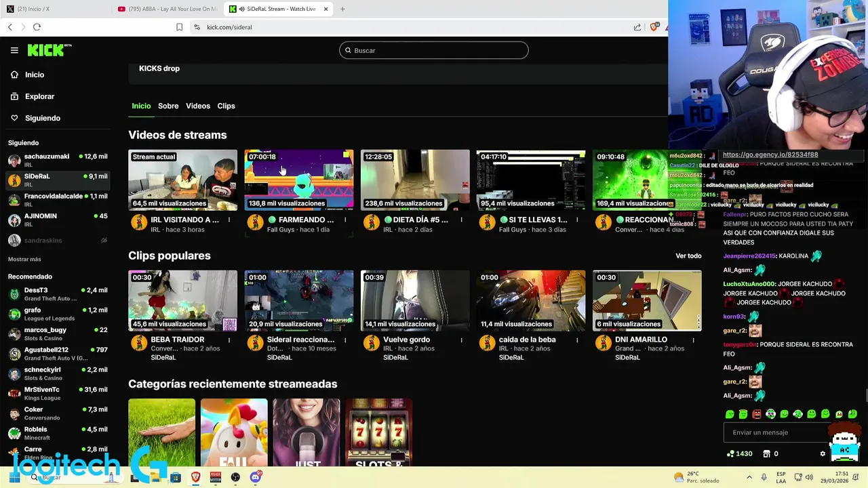868x488 pixels.
Task: Switch to the Inicio / X browser tab
Action: [x=56, y=9]
